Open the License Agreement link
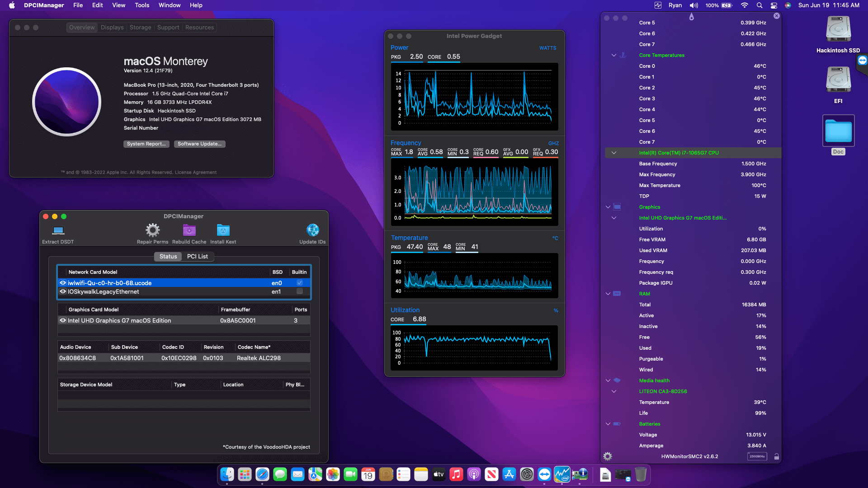Viewport: 868px width, 488px height. pos(196,172)
